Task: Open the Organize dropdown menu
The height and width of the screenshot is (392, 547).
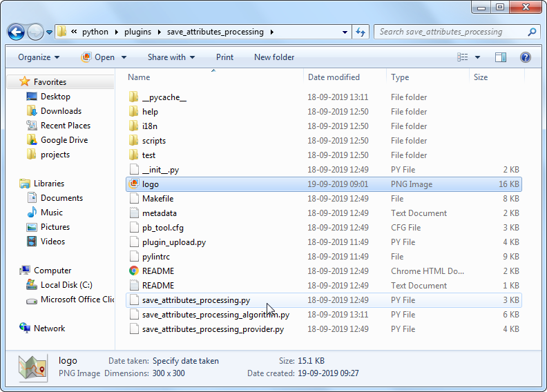Action: point(39,57)
